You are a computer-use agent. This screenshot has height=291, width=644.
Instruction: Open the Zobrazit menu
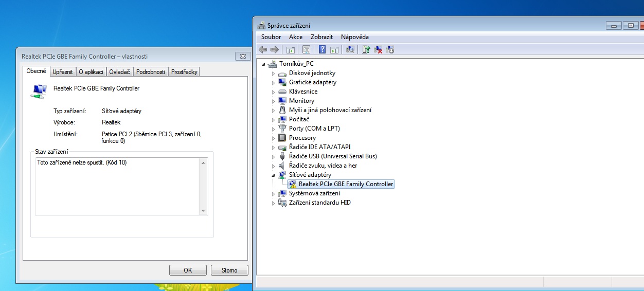click(321, 37)
